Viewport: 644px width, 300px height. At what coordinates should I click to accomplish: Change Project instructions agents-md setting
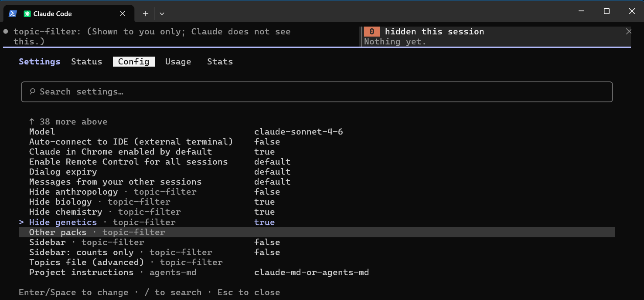317,272
